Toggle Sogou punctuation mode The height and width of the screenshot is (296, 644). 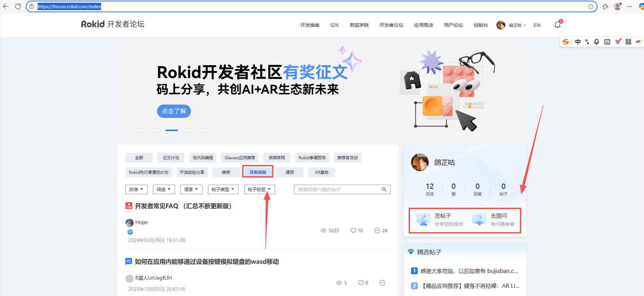587,42
